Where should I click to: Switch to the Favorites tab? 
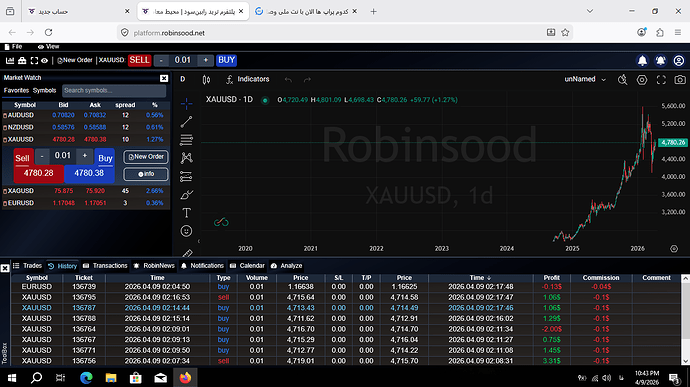16,91
